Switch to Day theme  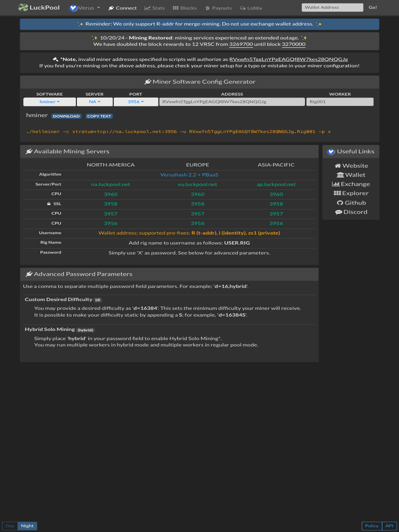pyautogui.click(x=10, y=526)
